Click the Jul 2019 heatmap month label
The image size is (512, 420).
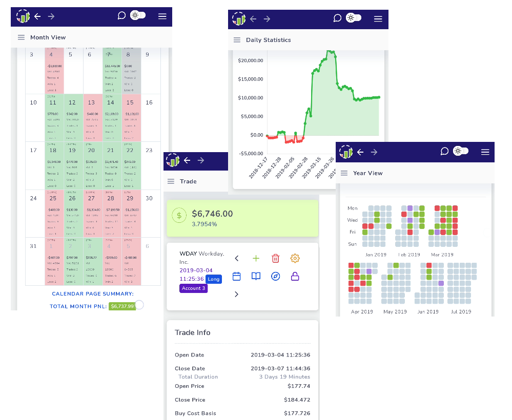coord(461,311)
